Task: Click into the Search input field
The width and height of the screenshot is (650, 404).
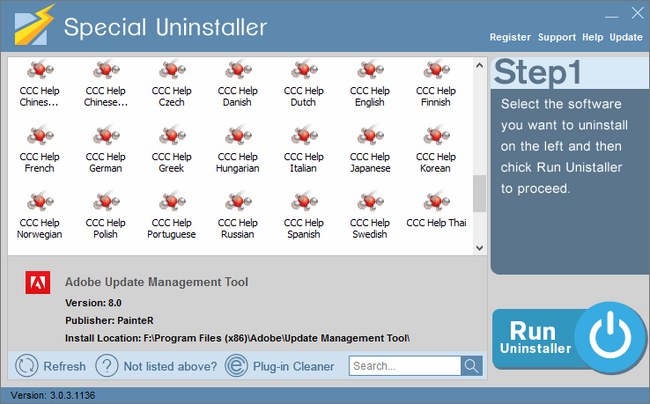Action: pyautogui.click(x=405, y=366)
